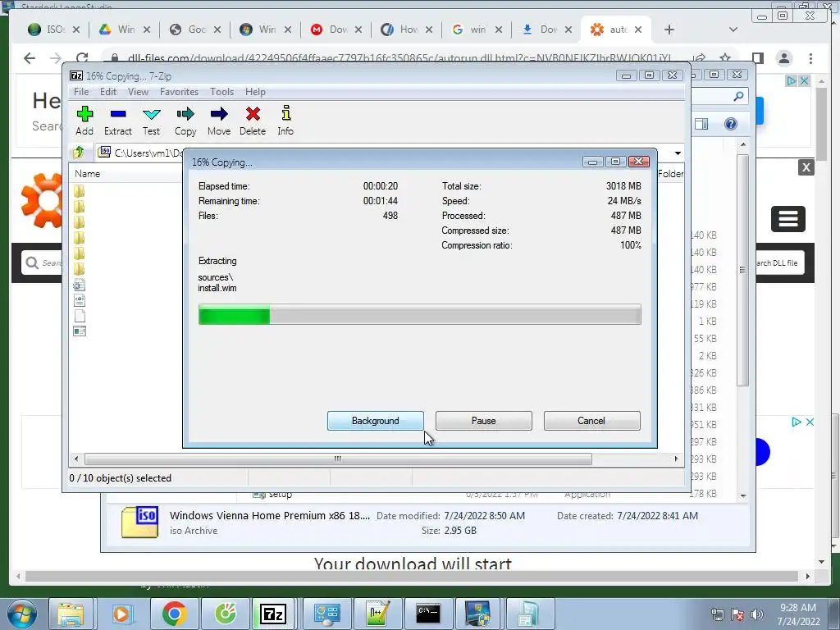Switch to the MEGA Dow tab

[336, 30]
